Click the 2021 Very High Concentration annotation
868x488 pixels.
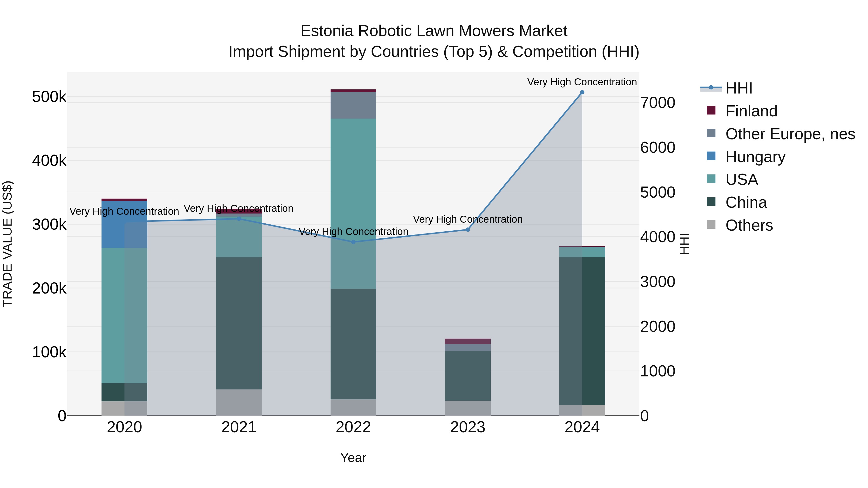pyautogui.click(x=238, y=208)
